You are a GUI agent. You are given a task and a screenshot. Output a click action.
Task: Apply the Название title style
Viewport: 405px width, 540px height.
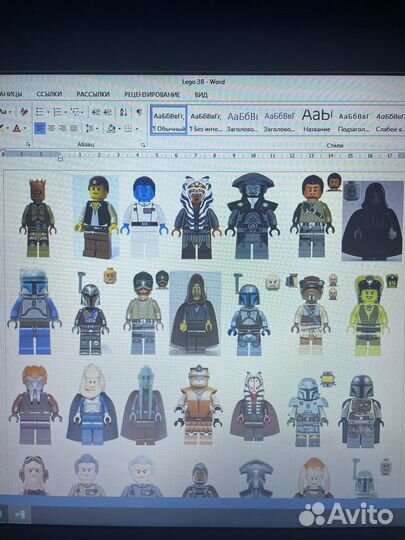click(x=316, y=121)
